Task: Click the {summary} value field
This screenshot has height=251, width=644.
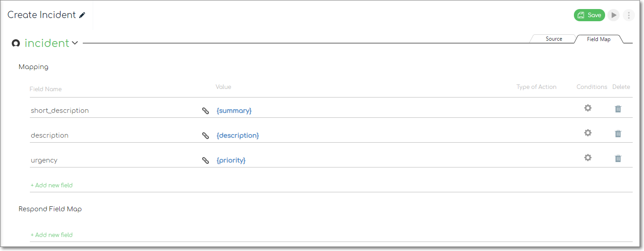Action: coord(234,111)
